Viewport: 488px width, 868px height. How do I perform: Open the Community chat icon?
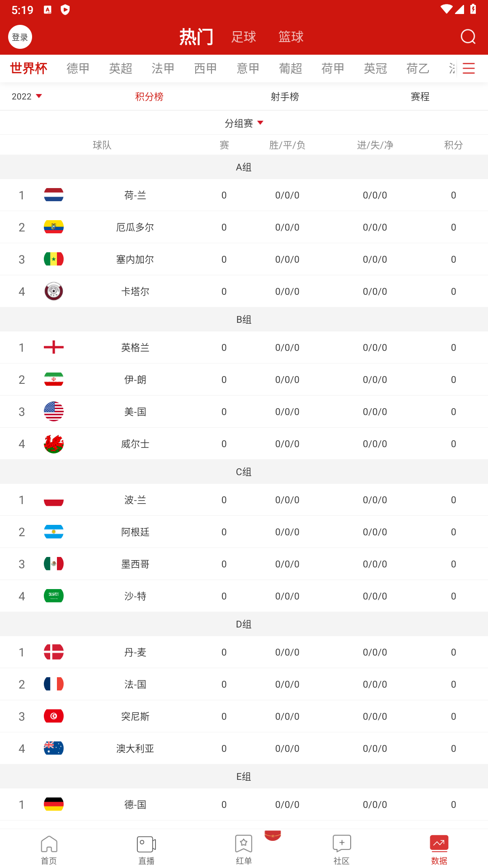(342, 844)
